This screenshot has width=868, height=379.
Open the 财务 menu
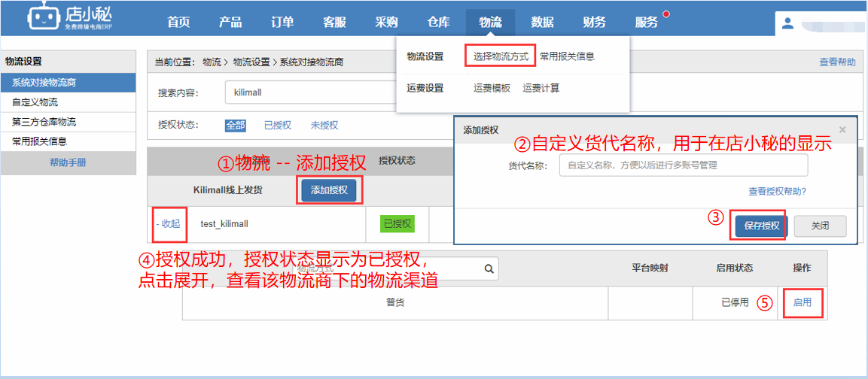pyautogui.click(x=594, y=22)
